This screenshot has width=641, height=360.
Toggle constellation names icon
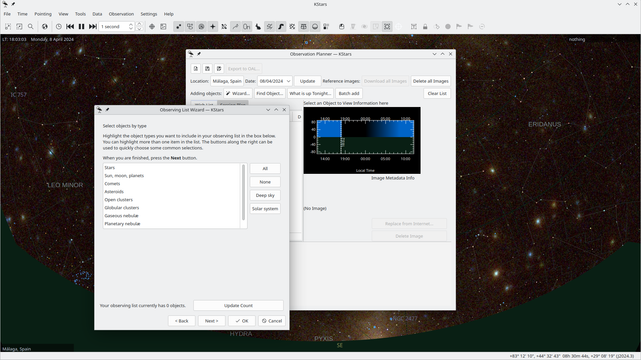(247, 27)
